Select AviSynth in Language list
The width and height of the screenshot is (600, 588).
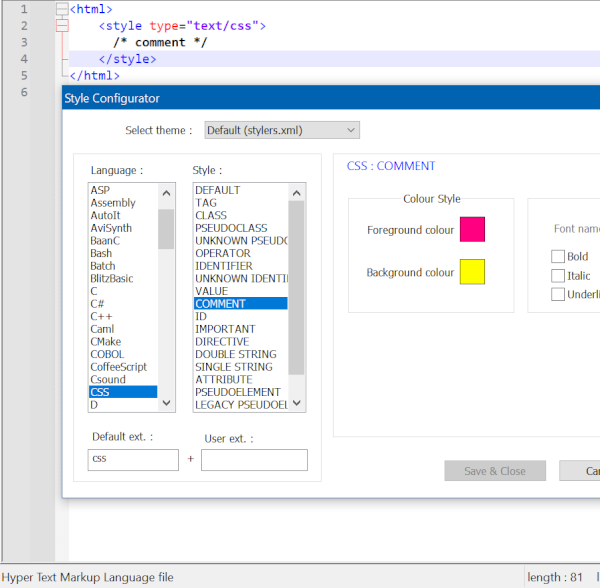coord(123,228)
